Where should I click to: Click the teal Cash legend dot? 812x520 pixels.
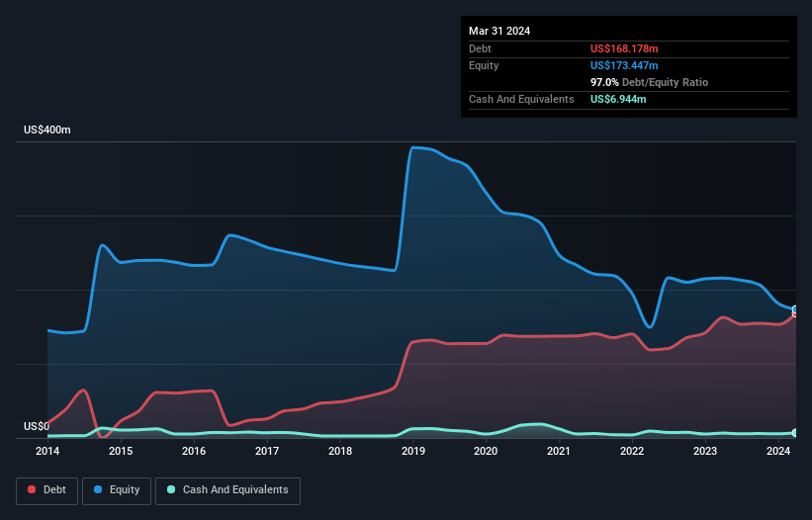[x=171, y=489]
